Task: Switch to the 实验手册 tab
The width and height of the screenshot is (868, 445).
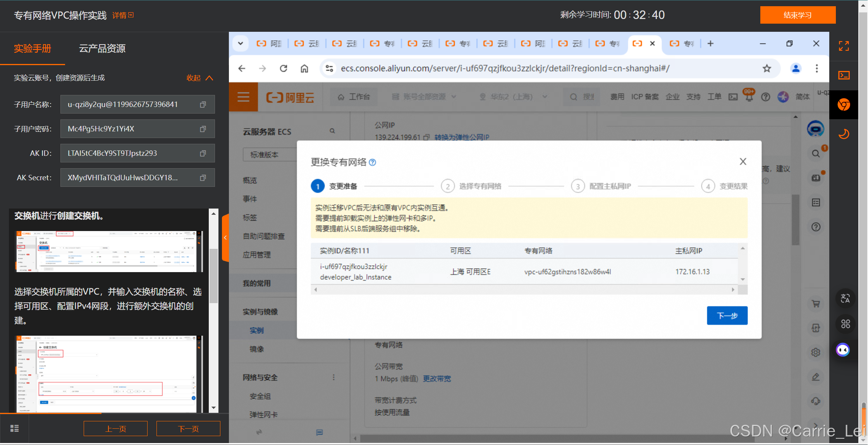Action: [33, 48]
